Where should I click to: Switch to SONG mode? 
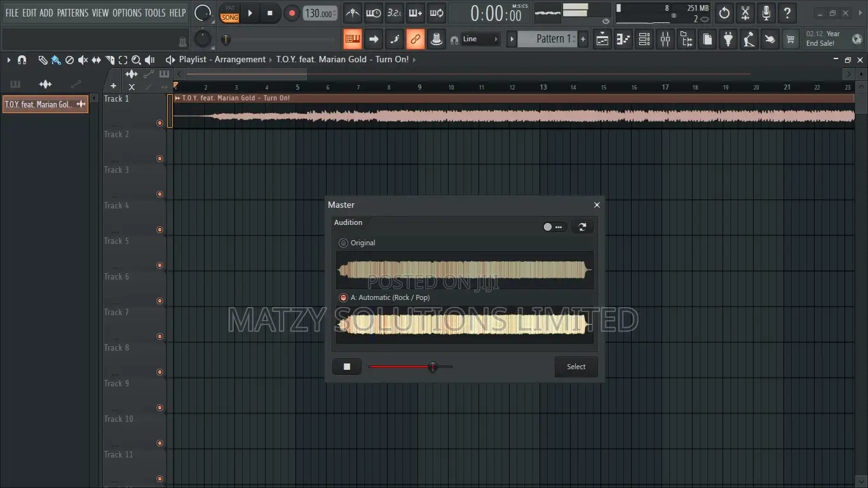pyautogui.click(x=230, y=18)
